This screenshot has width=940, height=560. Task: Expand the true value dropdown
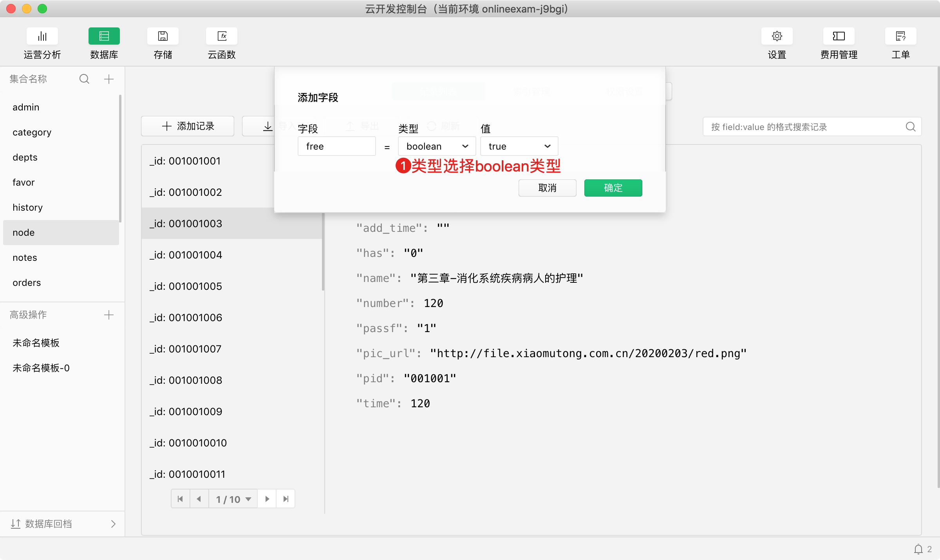[519, 146]
